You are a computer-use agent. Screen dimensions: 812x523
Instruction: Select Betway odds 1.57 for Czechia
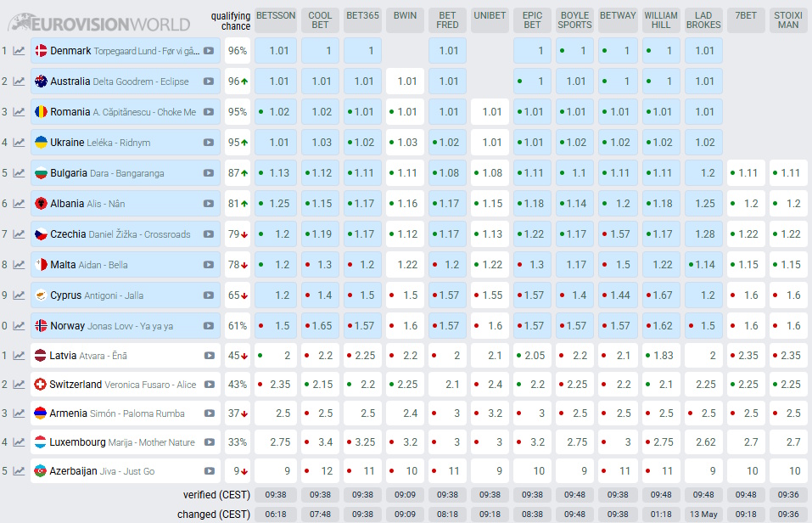click(x=618, y=234)
